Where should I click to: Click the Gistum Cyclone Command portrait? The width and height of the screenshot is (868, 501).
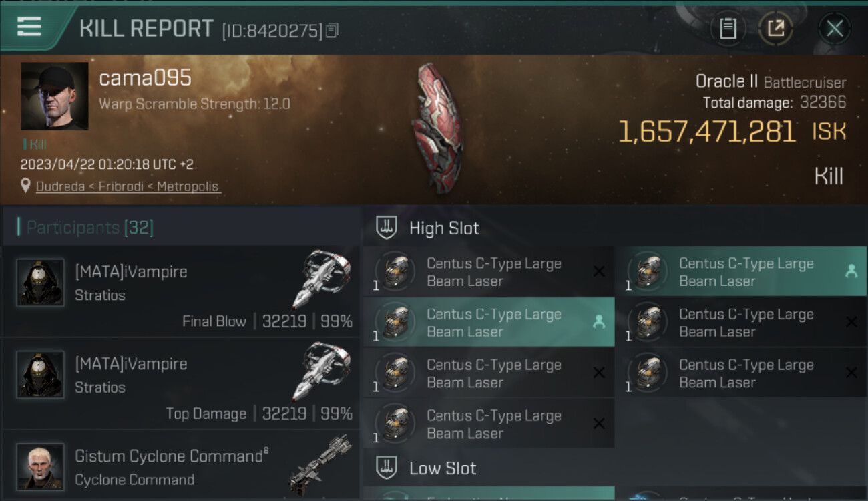(40, 466)
